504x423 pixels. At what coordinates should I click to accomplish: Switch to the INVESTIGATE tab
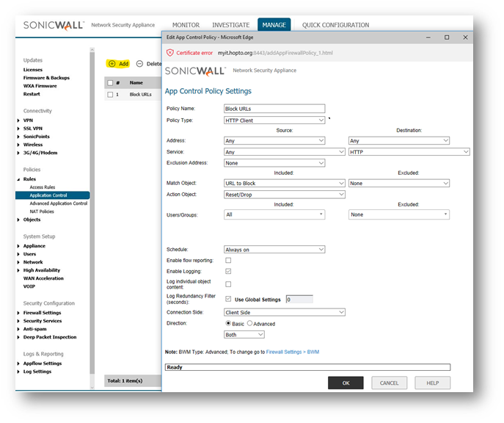[x=231, y=25]
